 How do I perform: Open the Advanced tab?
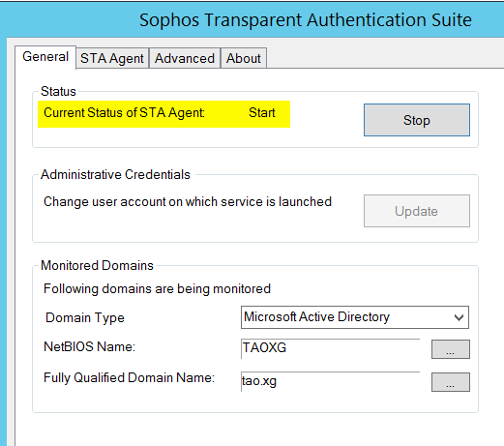(x=185, y=58)
